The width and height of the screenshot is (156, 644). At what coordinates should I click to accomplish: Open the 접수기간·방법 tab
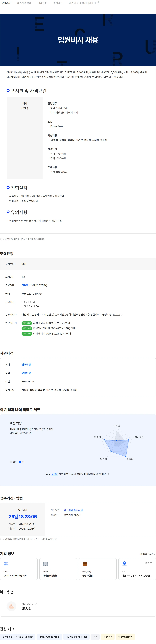[x=24, y=3]
